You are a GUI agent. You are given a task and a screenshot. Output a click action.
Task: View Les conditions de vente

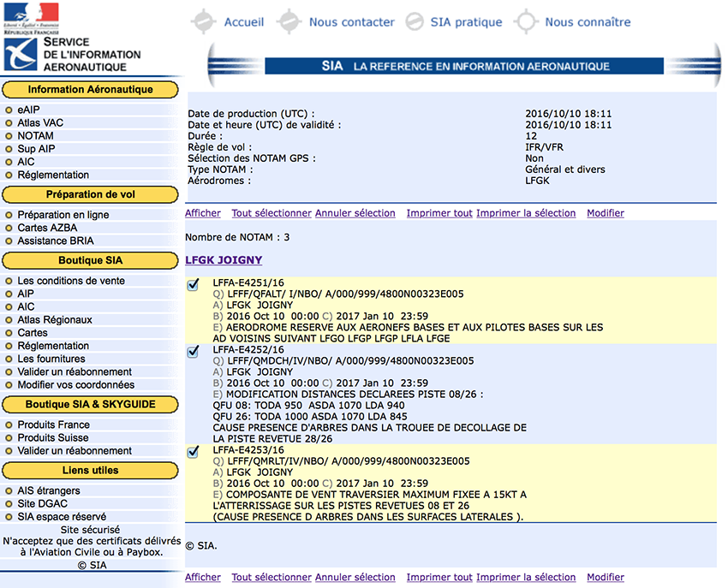71,281
